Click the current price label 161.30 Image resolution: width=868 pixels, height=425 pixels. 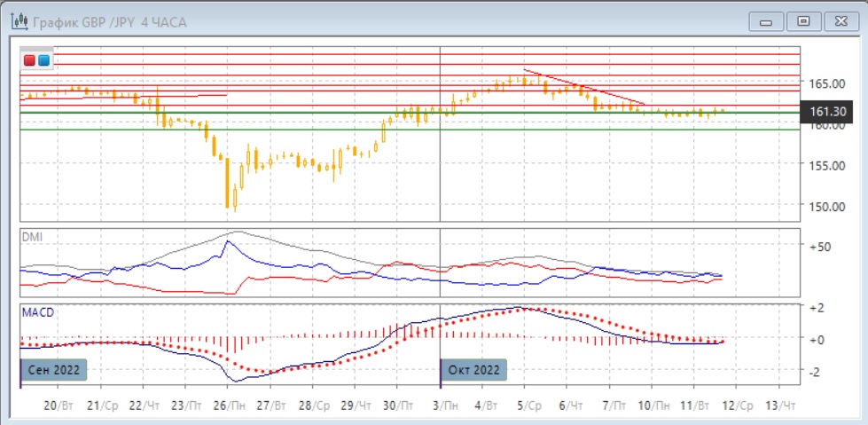(x=825, y=112)
